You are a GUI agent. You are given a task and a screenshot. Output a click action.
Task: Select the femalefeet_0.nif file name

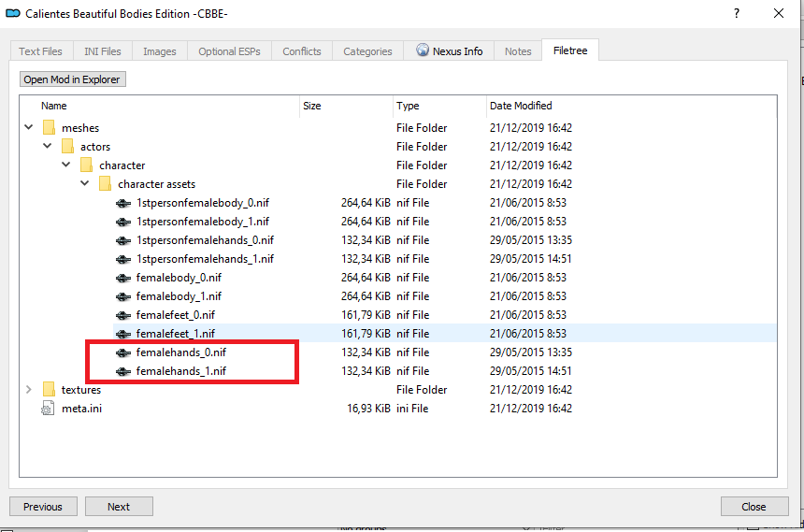[176, 315]
